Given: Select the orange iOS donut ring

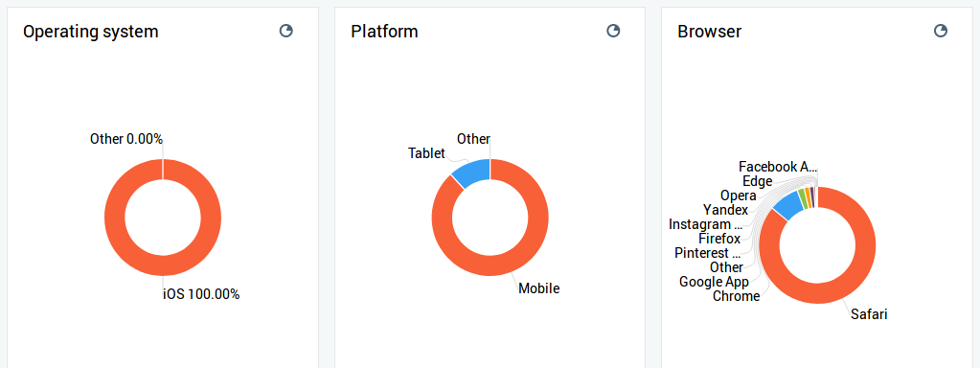Looking at the screenshot, I should 114,217.
